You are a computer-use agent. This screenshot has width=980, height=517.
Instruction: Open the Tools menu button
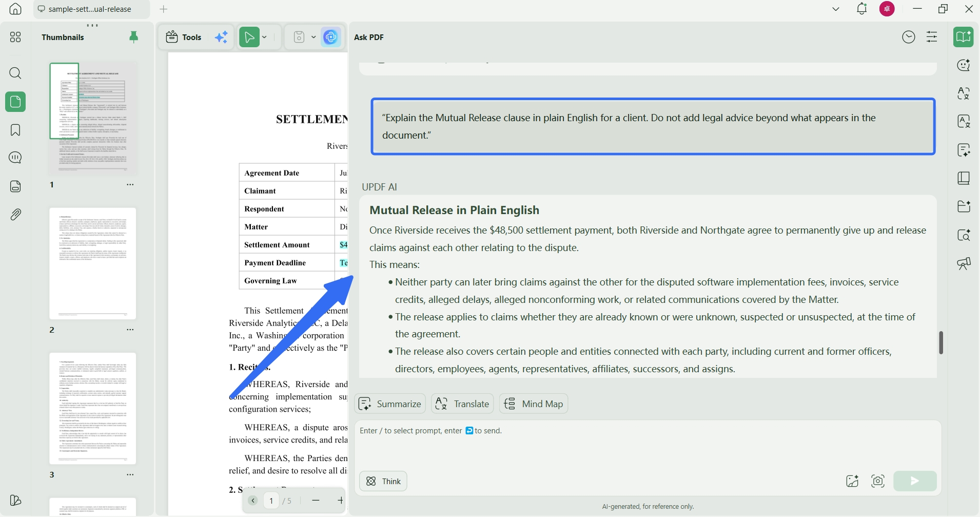point(184,37)
